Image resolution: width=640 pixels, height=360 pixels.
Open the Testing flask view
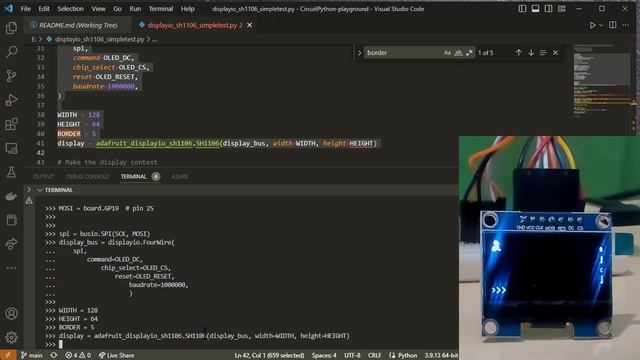click(x=11, y=172)
